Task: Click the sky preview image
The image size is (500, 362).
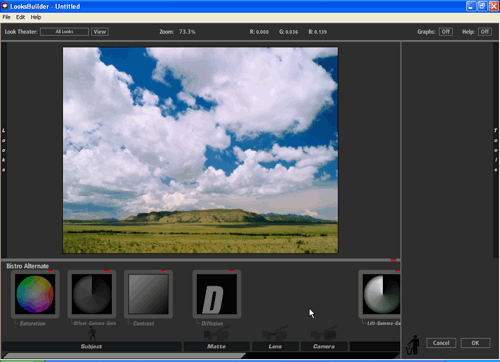Action: [200, 150]
